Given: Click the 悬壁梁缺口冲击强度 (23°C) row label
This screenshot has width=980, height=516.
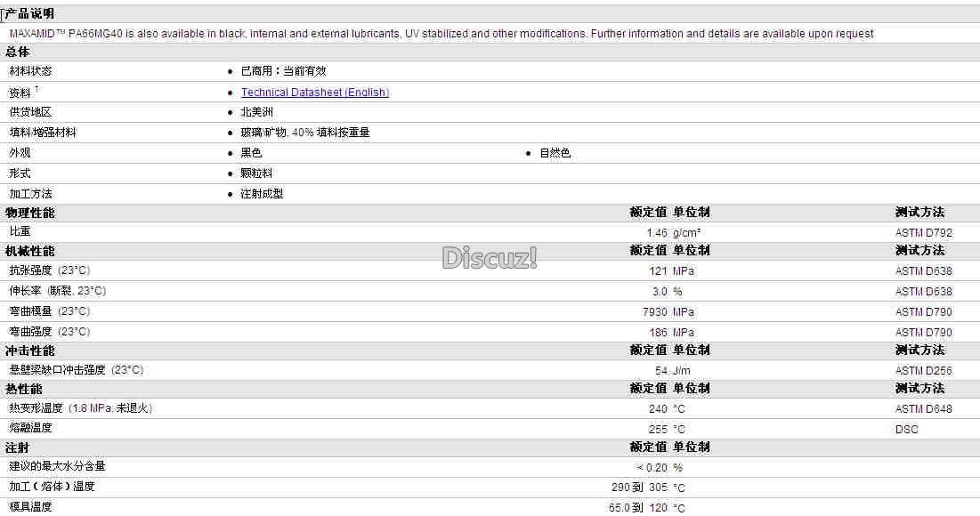Looking at the screenshot, I should pos(77,370).
